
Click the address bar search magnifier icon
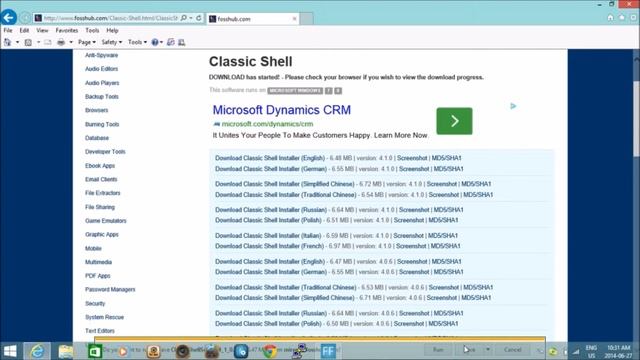184,18
